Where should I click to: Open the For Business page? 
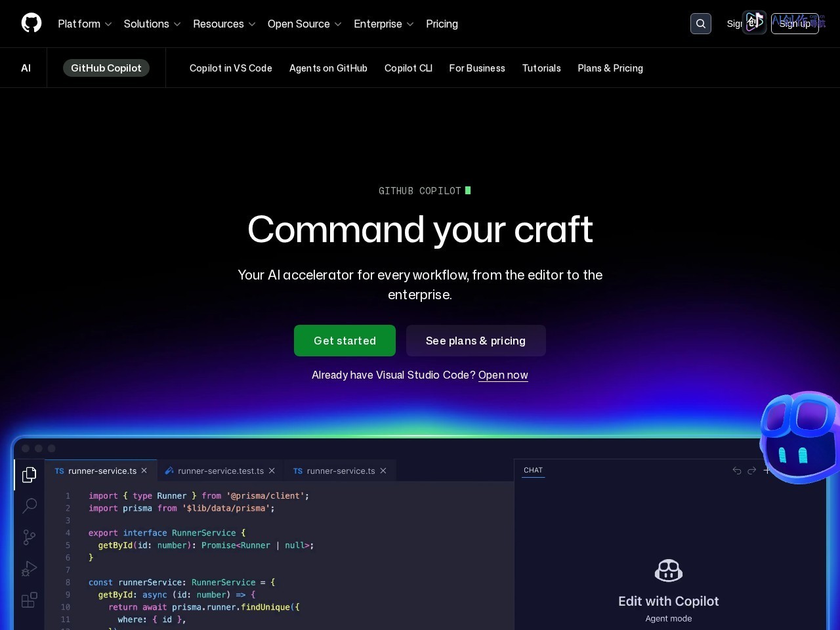pos(477,68)
